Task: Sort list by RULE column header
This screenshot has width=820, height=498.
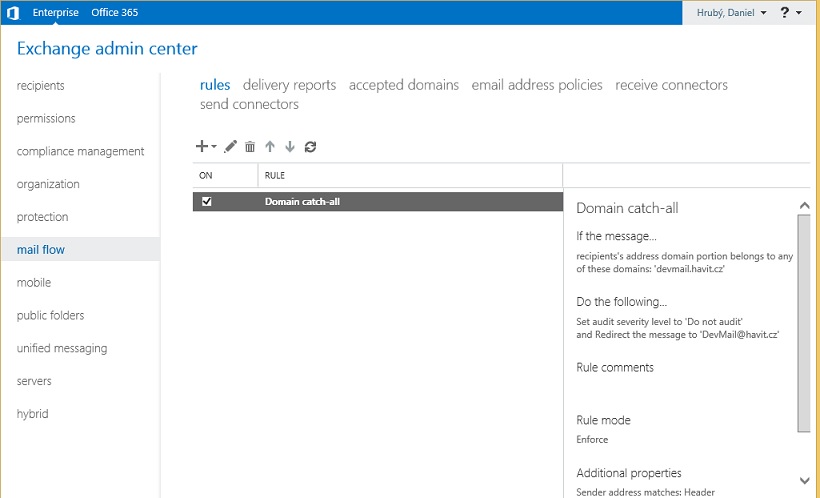Action: pyautogui.click(x=275, y=175)
